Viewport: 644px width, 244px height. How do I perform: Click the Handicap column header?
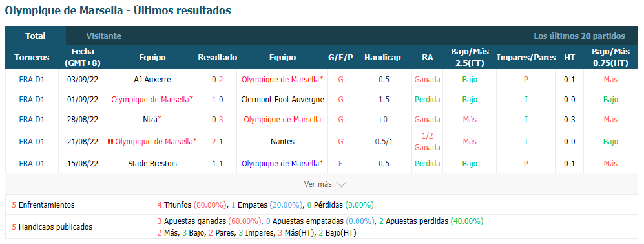(382, 58)
